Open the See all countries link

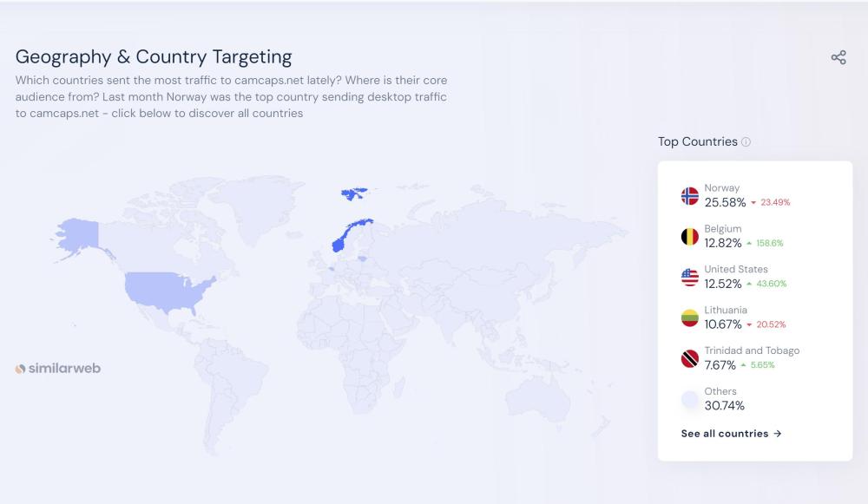(x=731, y=434)
